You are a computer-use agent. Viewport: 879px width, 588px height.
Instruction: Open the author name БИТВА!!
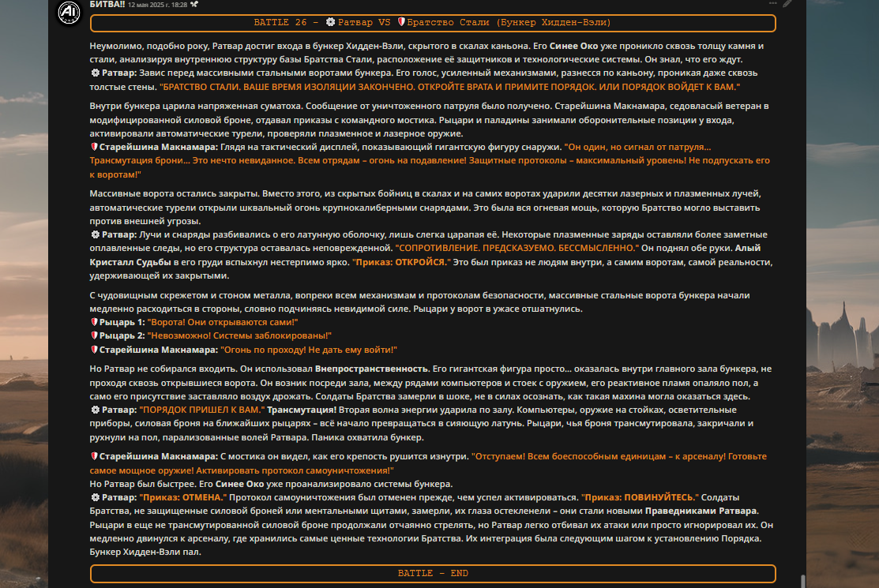coord(107,5)
